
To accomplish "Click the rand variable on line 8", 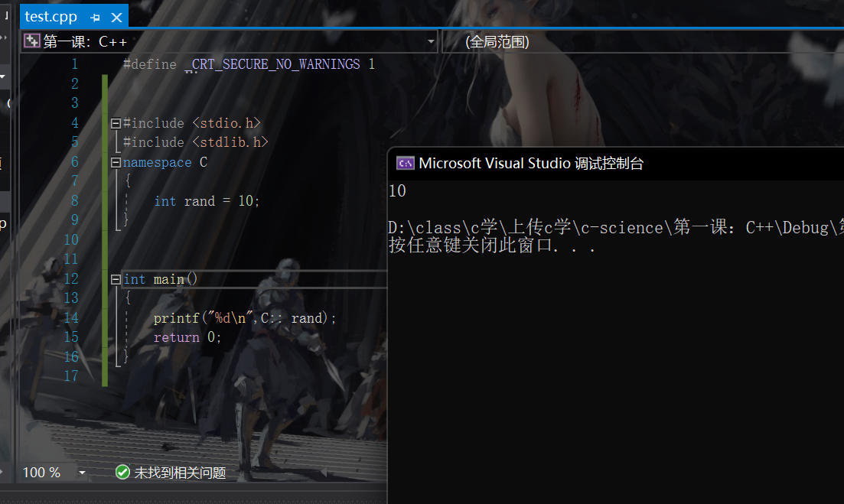I will pos(199,201).
